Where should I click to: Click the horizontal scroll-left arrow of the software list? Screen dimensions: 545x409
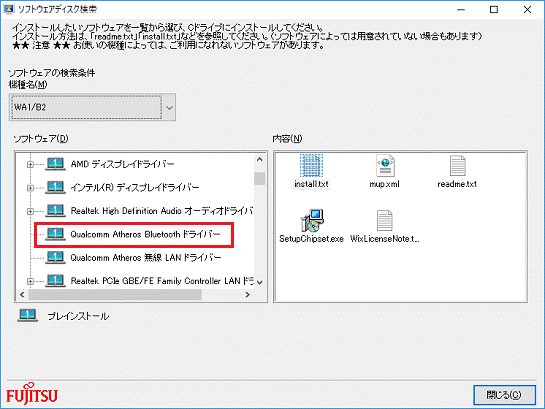22,295
